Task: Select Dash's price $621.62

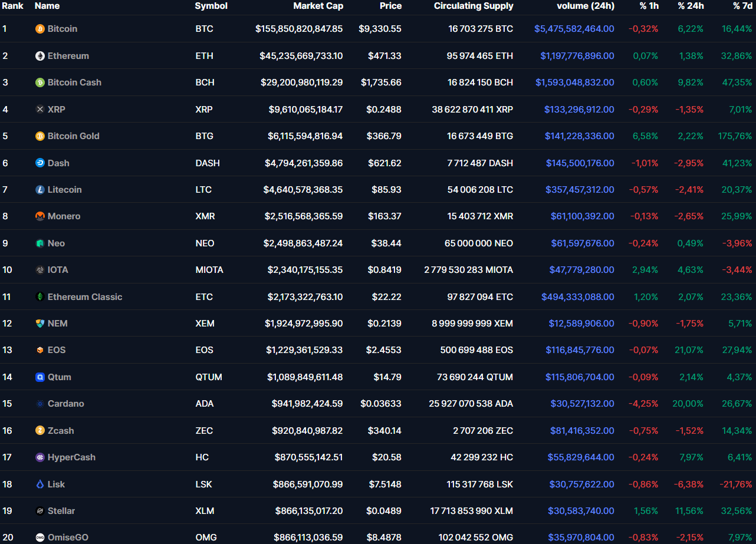Action: click(x=384, y=163)
